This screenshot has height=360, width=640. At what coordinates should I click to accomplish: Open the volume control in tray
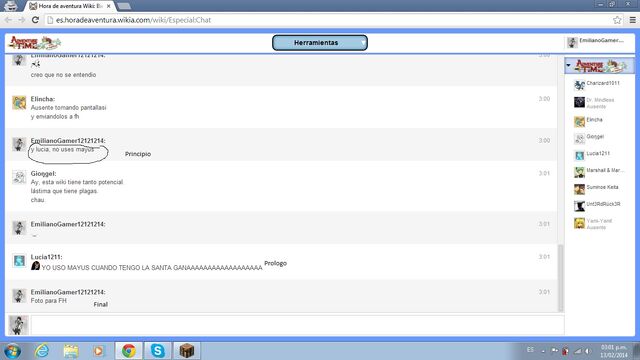[588, 351]
